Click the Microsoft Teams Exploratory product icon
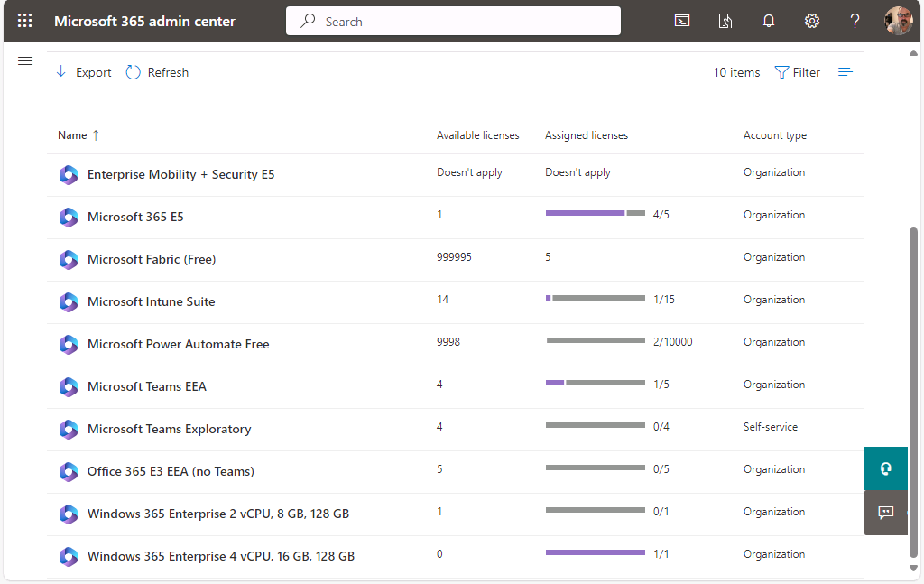The width and height of the screenshot is (924, 584). click(69, 430)
